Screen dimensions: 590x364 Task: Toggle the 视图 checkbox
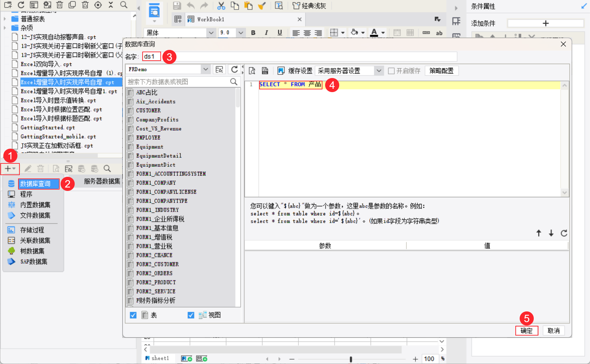191,315
